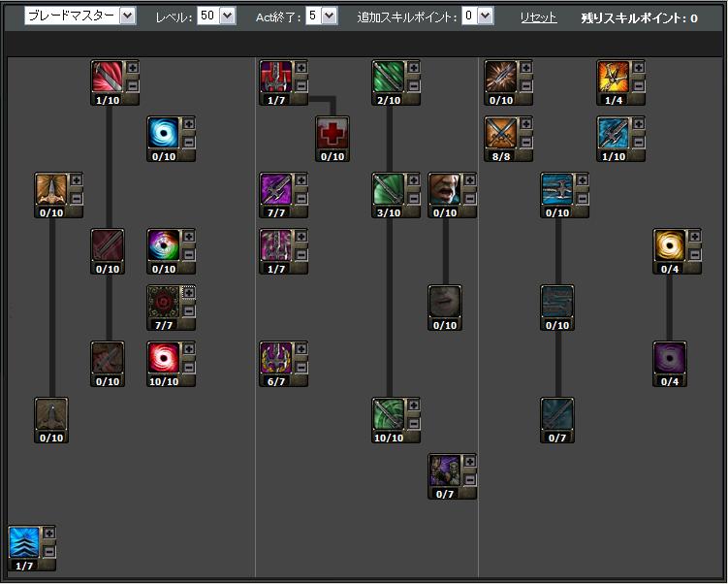
Task: Open the Act終了 dropdown showing 5
Action: click(321, 16)
